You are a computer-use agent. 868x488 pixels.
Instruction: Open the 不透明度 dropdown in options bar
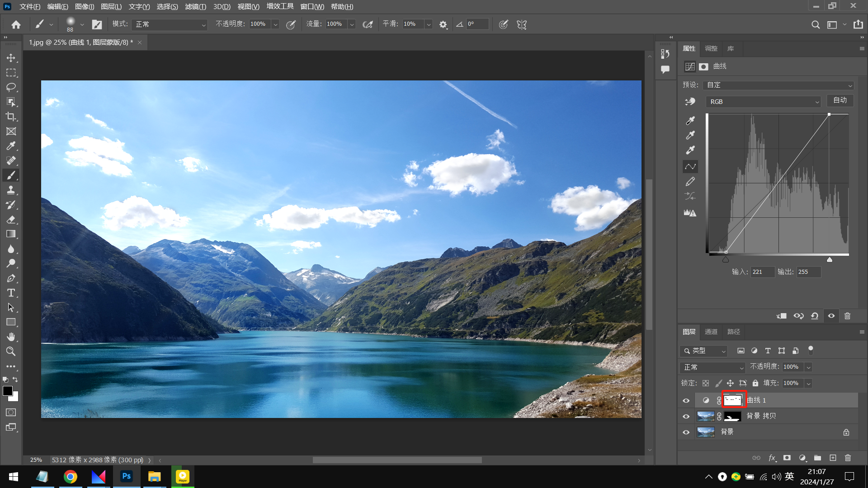pyautogui.click(x=275, y=24)
